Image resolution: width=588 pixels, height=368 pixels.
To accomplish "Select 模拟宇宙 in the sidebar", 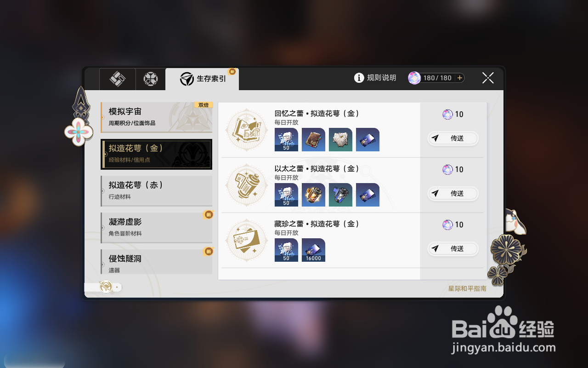I will pos(157,117).
